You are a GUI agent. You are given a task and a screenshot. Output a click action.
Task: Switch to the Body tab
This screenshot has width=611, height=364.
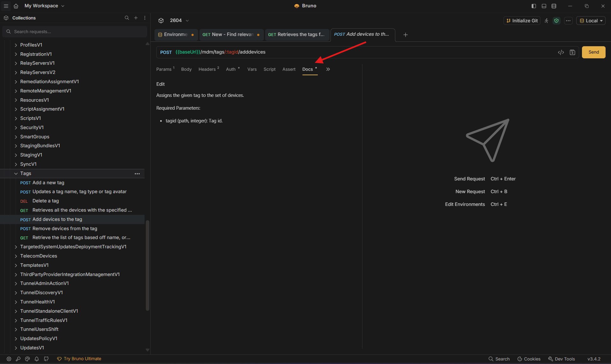click(x=186, y=69)
